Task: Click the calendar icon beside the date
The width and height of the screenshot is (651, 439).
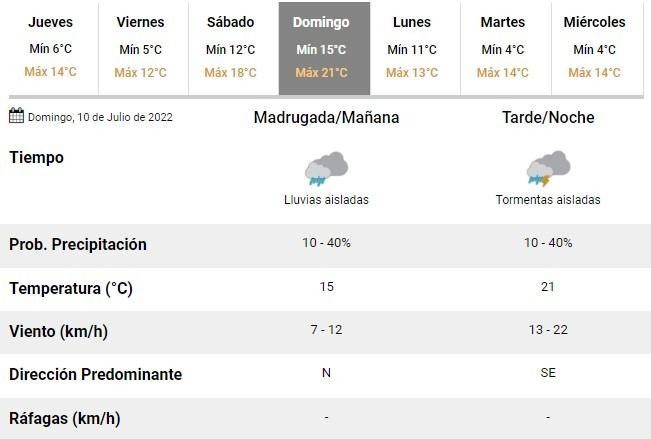Action: [16, 116]
